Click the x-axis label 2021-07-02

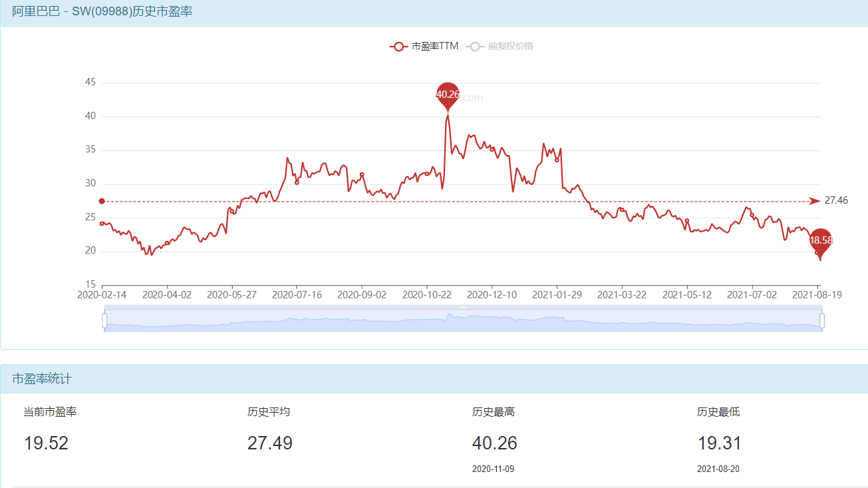(x=752, y=294)
